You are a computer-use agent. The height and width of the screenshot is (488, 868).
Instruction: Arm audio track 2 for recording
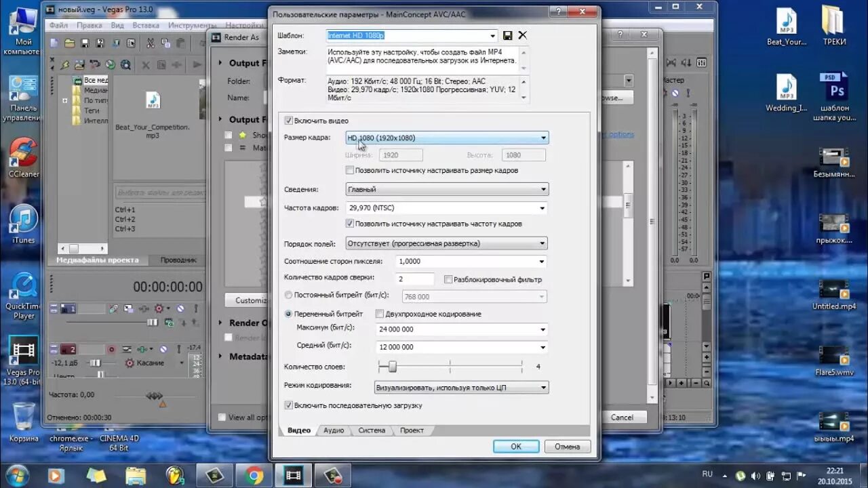(111, 349)
